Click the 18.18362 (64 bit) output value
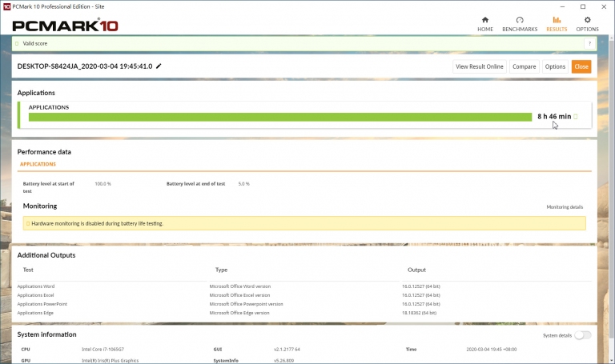 [419, 313]
